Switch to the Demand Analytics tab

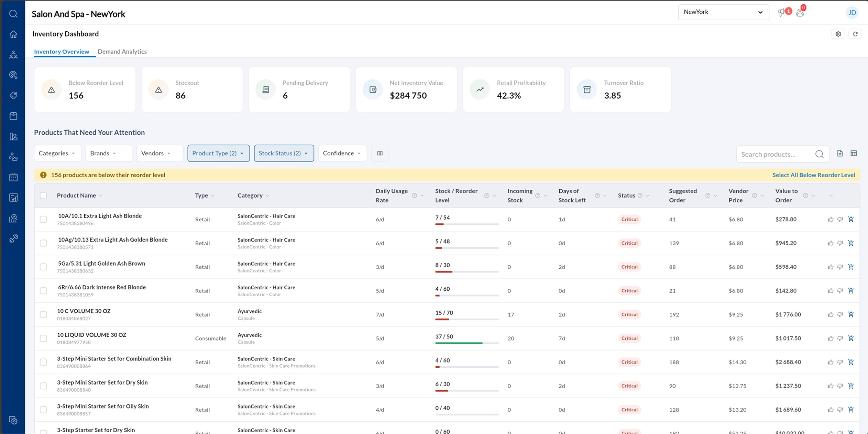[x=122, y=52]
